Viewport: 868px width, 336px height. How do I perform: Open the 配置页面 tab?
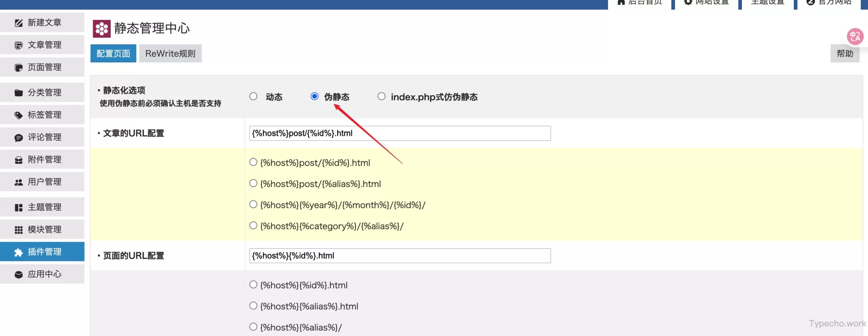point(113,54)
